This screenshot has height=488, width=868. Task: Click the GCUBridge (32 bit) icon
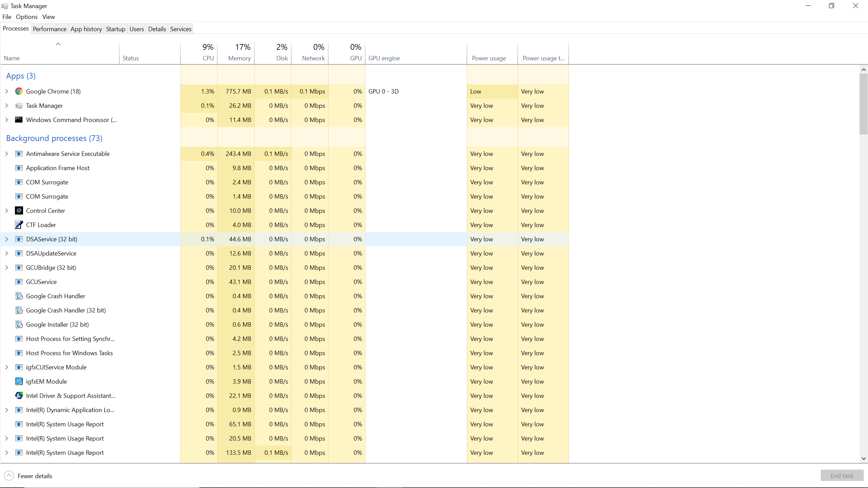coord(19,267)
